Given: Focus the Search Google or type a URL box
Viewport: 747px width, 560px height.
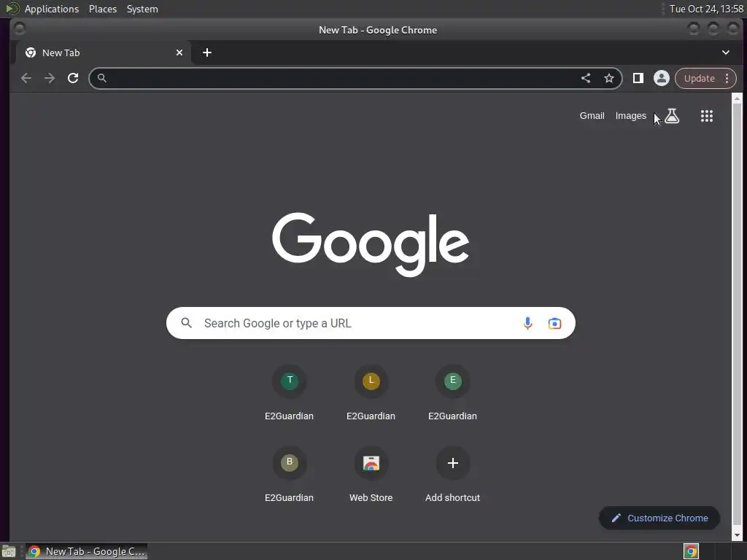Looking at the screenshot, I should point(371,323).
